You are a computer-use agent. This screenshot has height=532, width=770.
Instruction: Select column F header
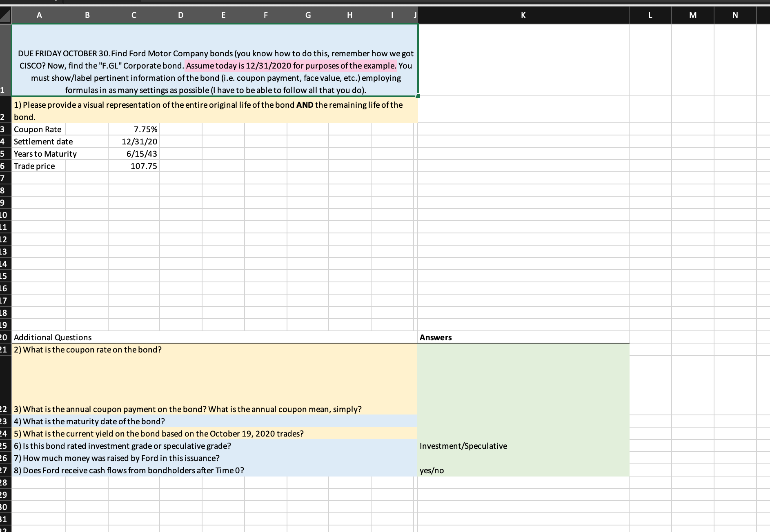(x=266, y=15)
